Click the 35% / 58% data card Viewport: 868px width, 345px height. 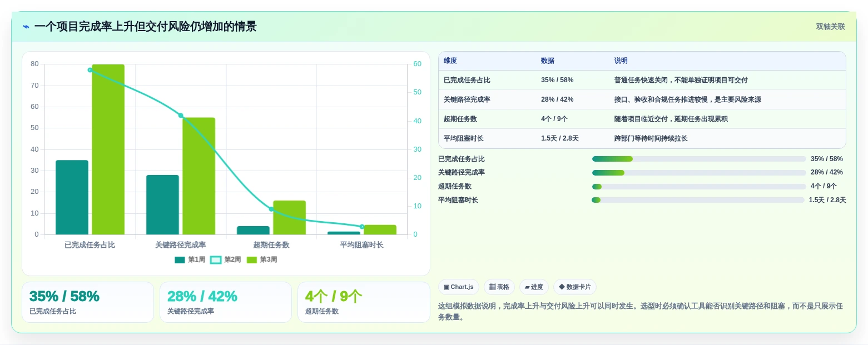click(88, 302)
